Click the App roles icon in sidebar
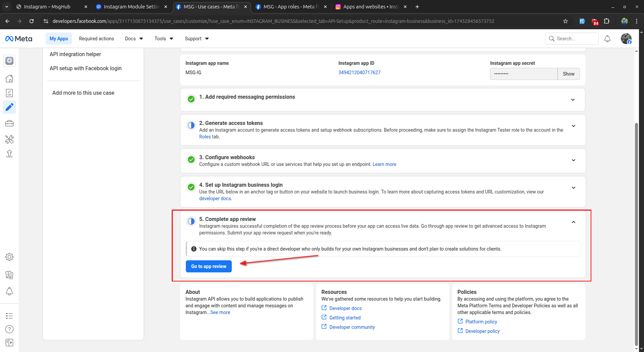Viewport: 644px width, 352px height. 9,275
